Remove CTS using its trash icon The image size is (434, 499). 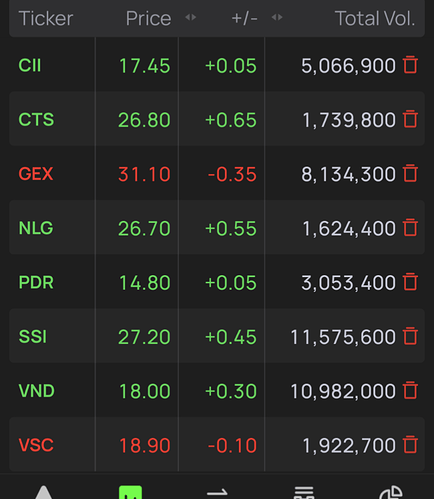[410, 119]
